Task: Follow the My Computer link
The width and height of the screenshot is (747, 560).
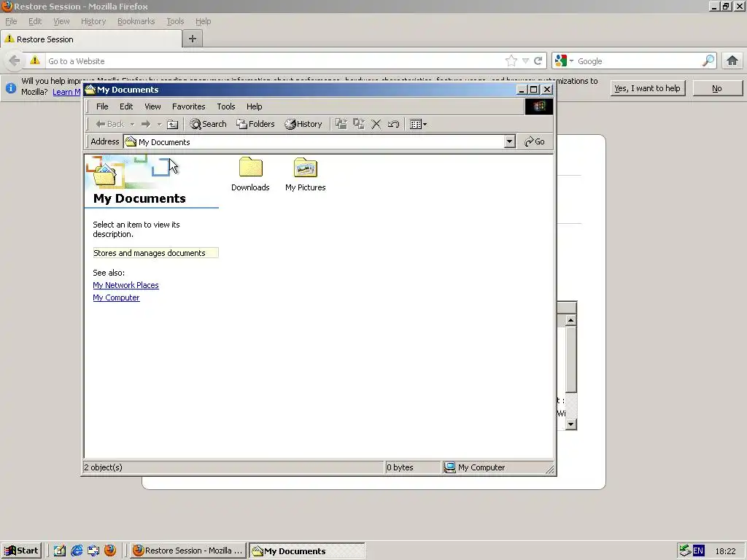Action: pyautogui.click(x=116, y=297)
